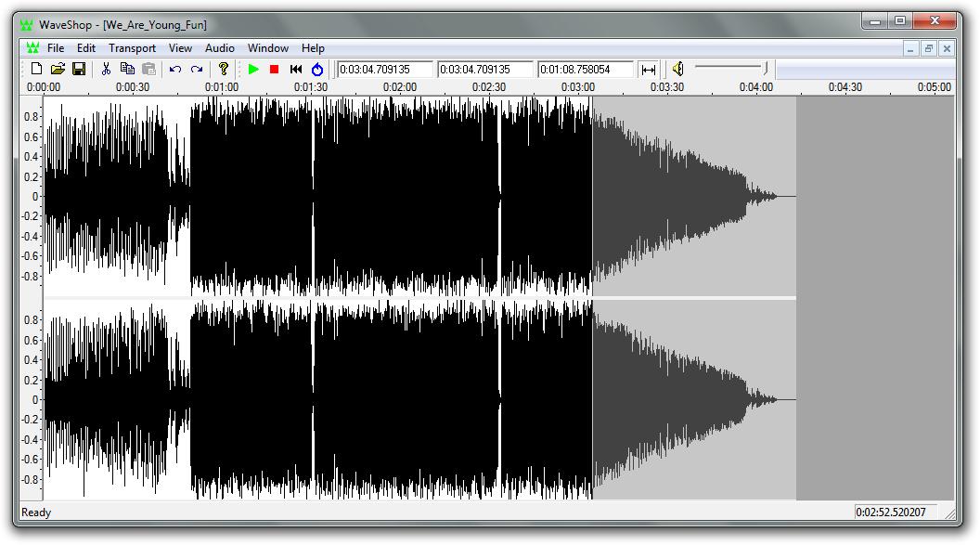
Task: Toggle the blue loop playback button
Action: click(317, 69)
